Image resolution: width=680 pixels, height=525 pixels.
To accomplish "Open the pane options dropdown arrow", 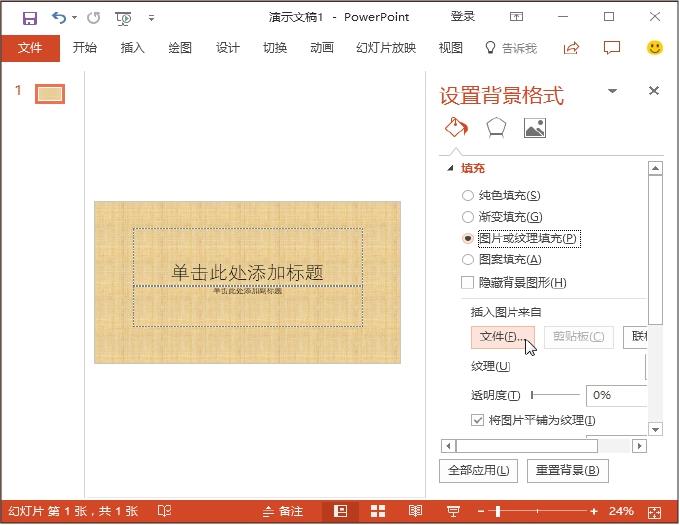I will pyautogui.click(x=612, y=92).
